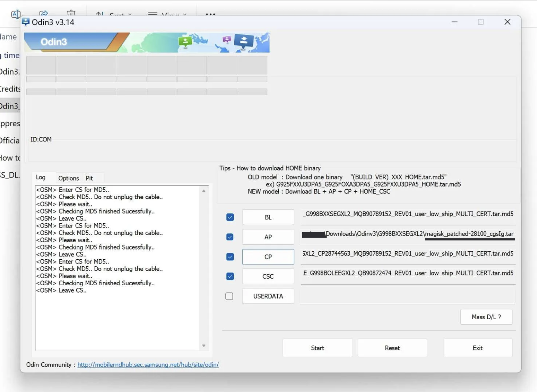Viewport: 537px width, 392px height.
Task: Click the CP button to choose modem file
Action: click(x=268, y=257)
